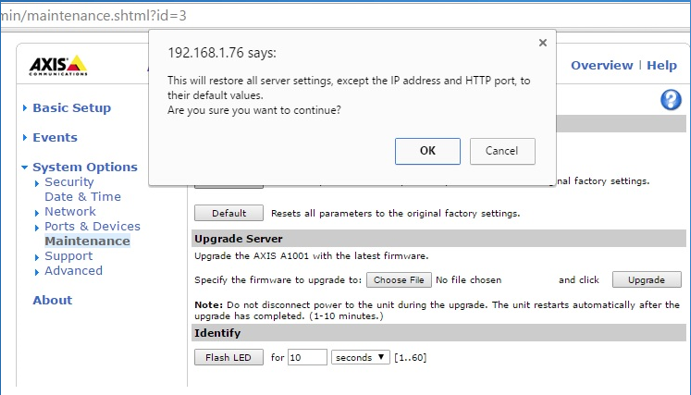The image size is (691, 395).
Task: Click the Upgrade button
Action: coord(646,280)
